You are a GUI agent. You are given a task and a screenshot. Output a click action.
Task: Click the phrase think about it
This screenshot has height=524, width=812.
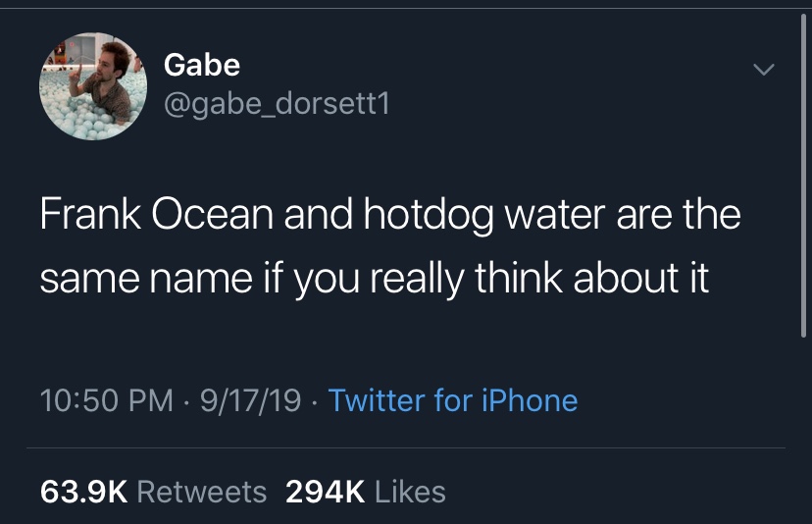591,279
